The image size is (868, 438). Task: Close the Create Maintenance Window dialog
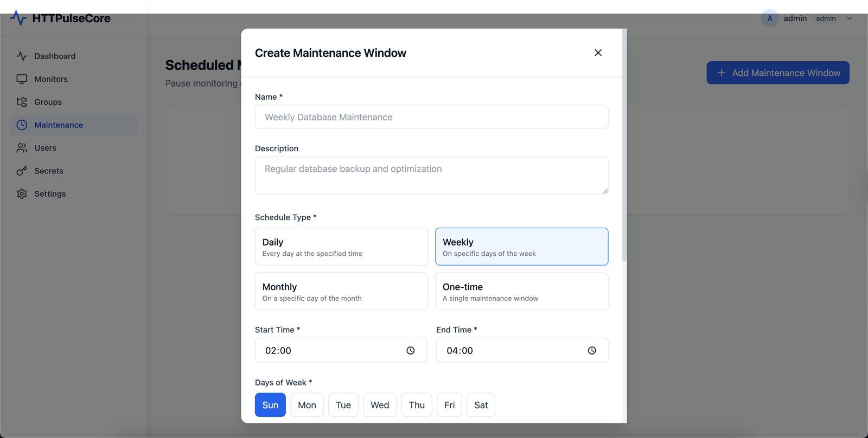pyautogui.click(x=598, y=53)
